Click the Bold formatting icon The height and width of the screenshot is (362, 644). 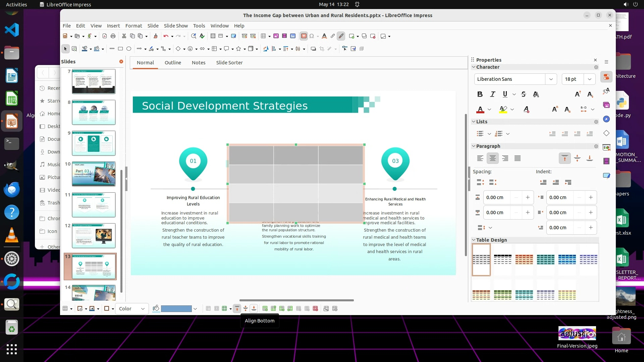[480, 94]
